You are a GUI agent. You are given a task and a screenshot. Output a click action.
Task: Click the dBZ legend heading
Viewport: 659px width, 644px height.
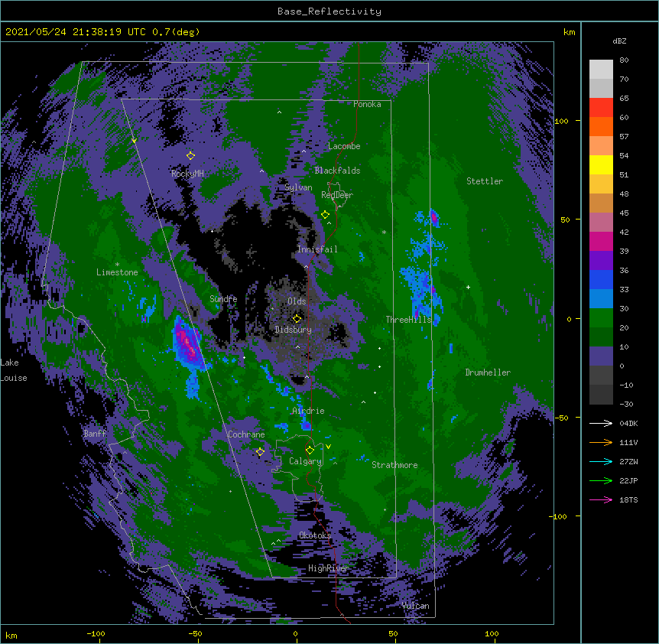[x=619, y=41]
